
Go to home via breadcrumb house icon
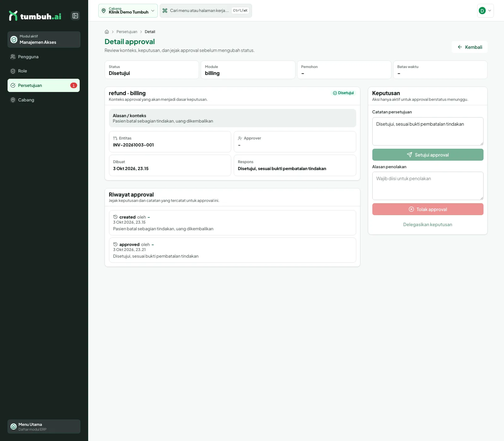(x=107, y=32)
